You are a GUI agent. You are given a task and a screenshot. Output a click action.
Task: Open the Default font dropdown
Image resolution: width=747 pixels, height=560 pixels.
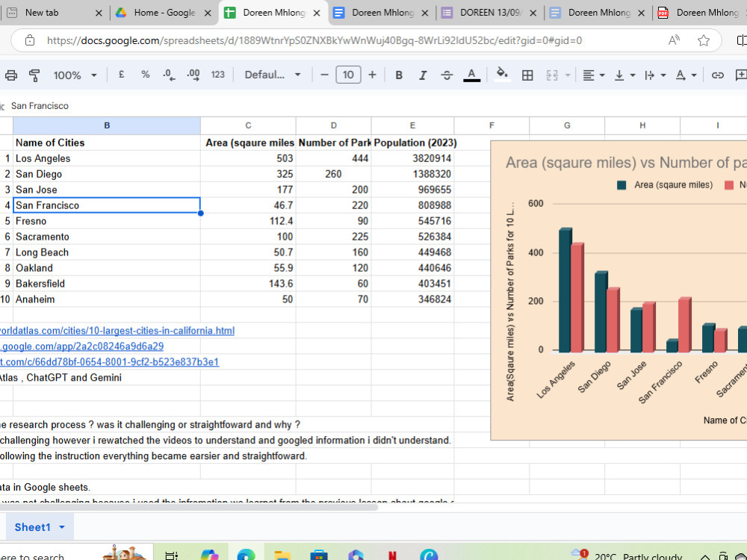pos(273,75)
